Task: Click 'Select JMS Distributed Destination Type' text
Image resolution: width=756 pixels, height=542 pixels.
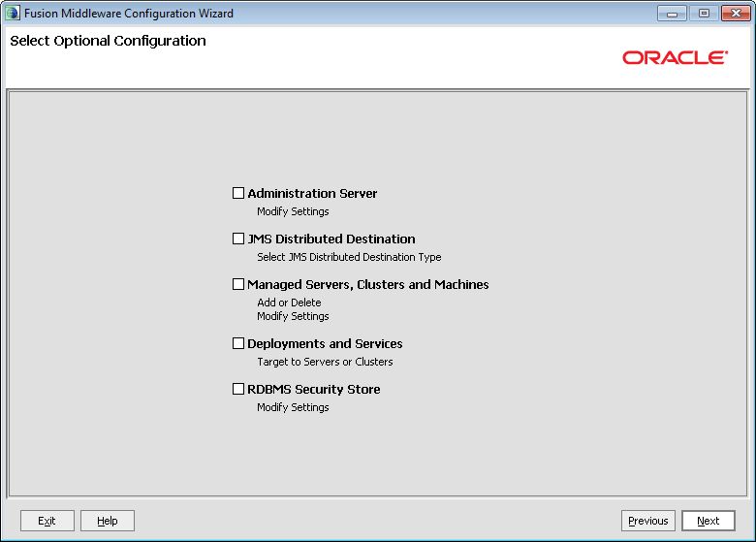Action: (349, 257)
